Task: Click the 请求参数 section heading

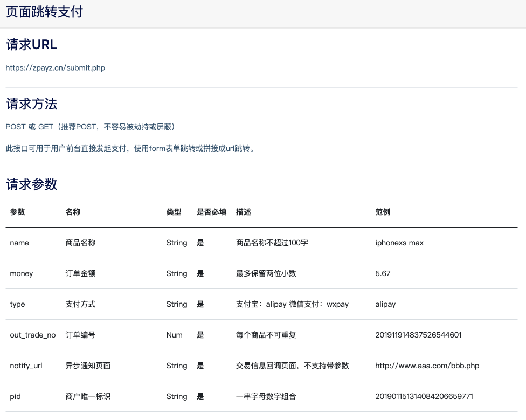Action: click(x=31, y=184)
